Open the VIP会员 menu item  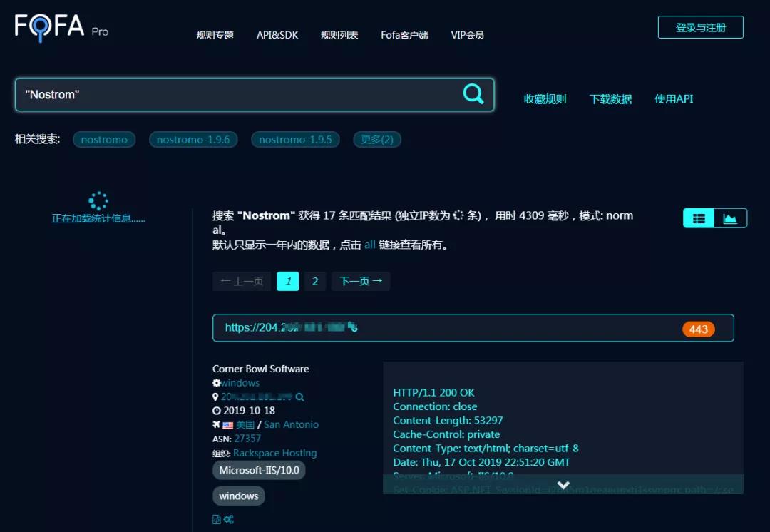(x=468, y=35)
